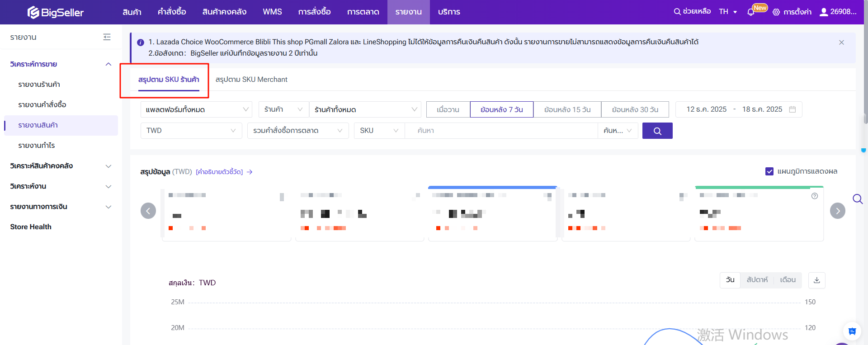868x345 pixels.
Task: Collapse the sidebar with the menu icon
Action: point(107,37)
